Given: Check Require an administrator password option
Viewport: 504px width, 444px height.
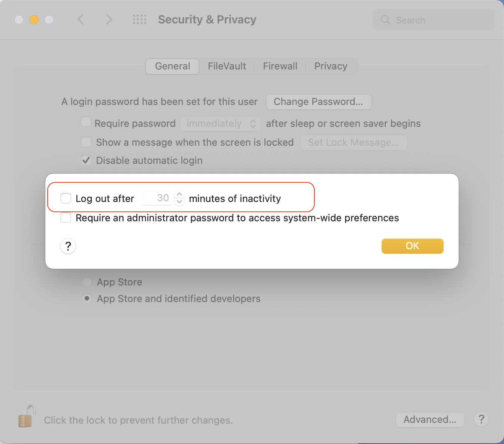Looking at the screenshot, I should [x=66, y=218].
